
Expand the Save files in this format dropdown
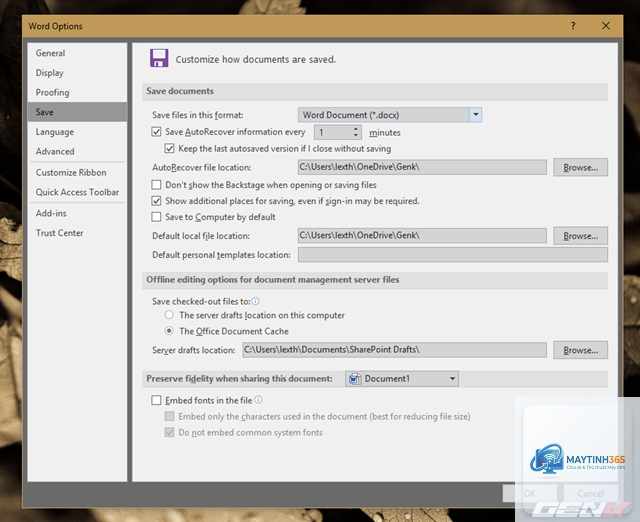point(476,115)
